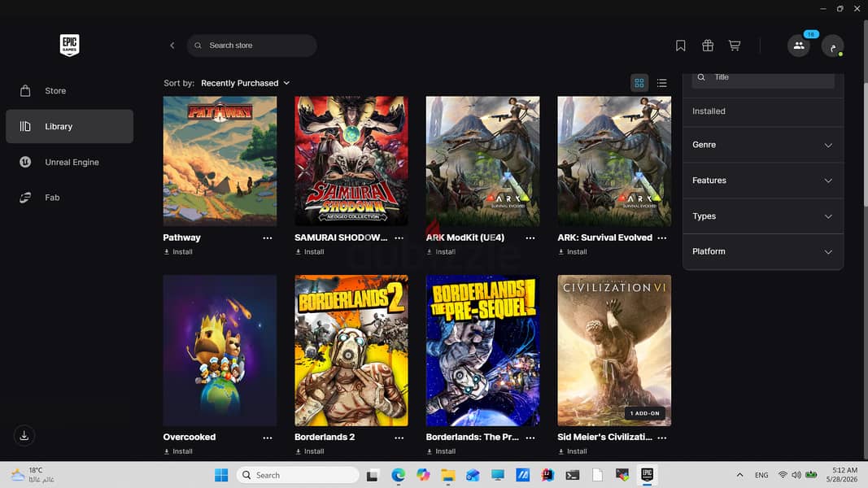Expand the Types filter

(763, 216)
